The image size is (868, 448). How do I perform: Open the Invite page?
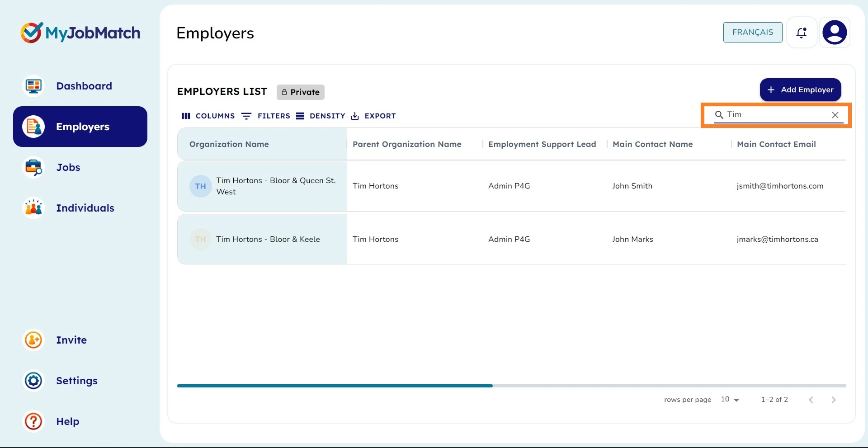71,340
